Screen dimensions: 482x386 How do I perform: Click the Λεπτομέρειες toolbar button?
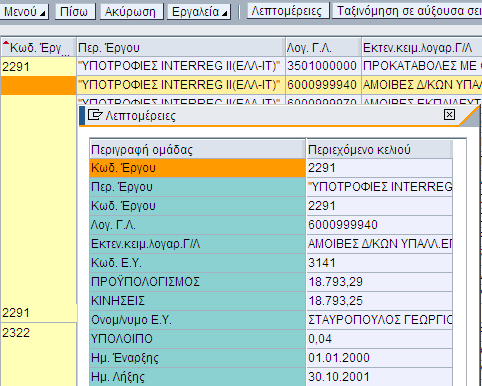tap(288, 11)
